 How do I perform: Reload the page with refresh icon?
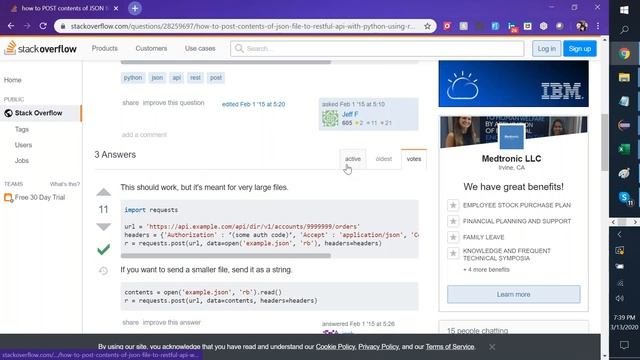point(43,26)
